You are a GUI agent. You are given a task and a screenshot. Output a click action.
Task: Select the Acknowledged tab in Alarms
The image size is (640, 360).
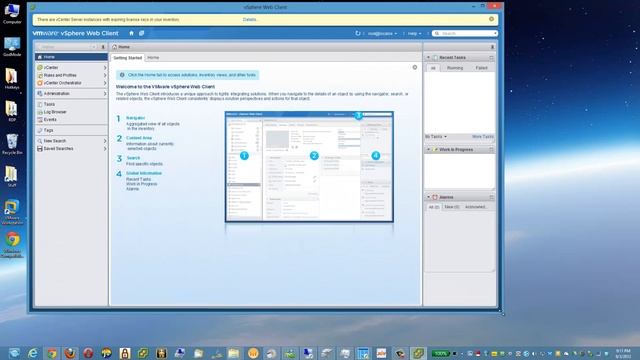(x=475, y=207)
